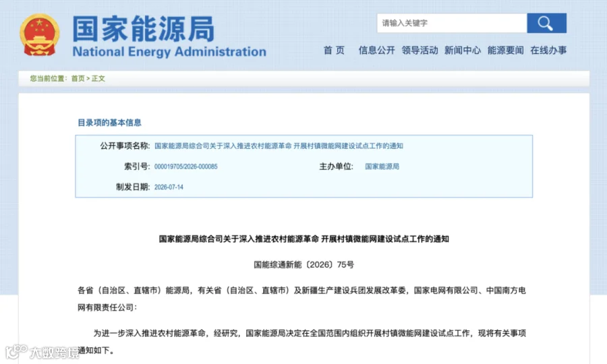Click the issue date 2026-07-14
Image resolution: width=607 pixels, height=364 pixels.
(169, 187)
